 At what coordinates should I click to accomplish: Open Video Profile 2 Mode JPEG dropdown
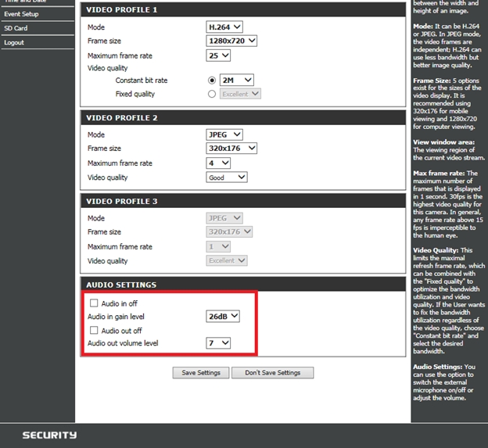225,134
